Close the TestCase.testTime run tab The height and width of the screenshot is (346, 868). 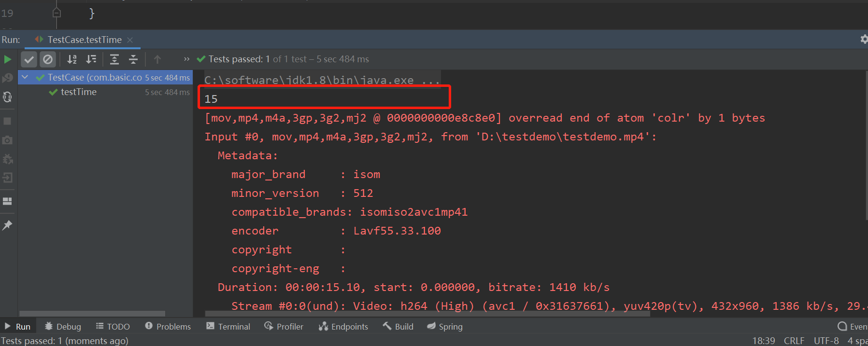click(x=130, y=40)
